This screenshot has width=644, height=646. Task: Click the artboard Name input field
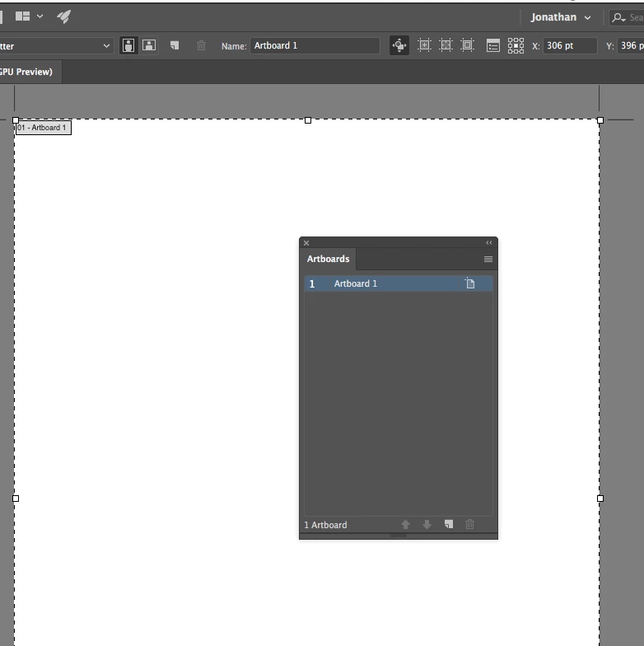(315, 46)
